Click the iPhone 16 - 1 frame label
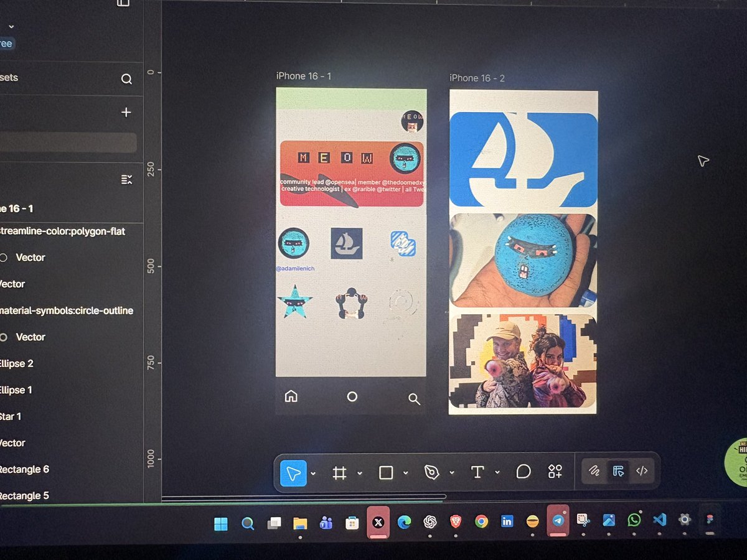Image resolution: width=747 pixels, height=560 pixels. 304,76
